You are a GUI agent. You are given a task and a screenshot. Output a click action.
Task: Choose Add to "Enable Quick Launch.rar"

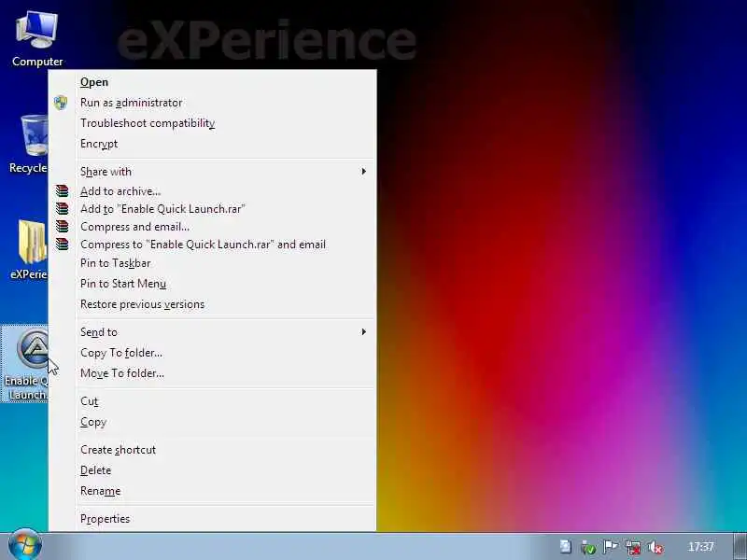click(213, 208)
